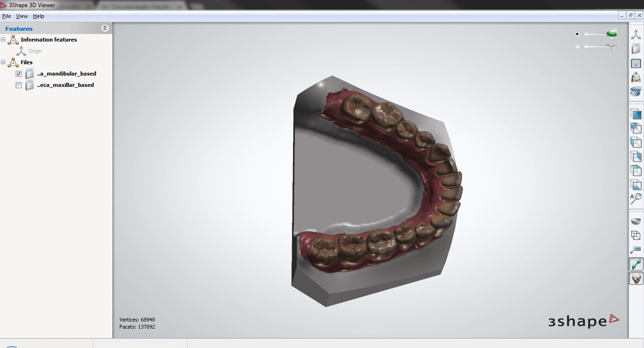Select the ..a_mandibular_based file label
The image size is (644, 348).
tap(67, 74)
